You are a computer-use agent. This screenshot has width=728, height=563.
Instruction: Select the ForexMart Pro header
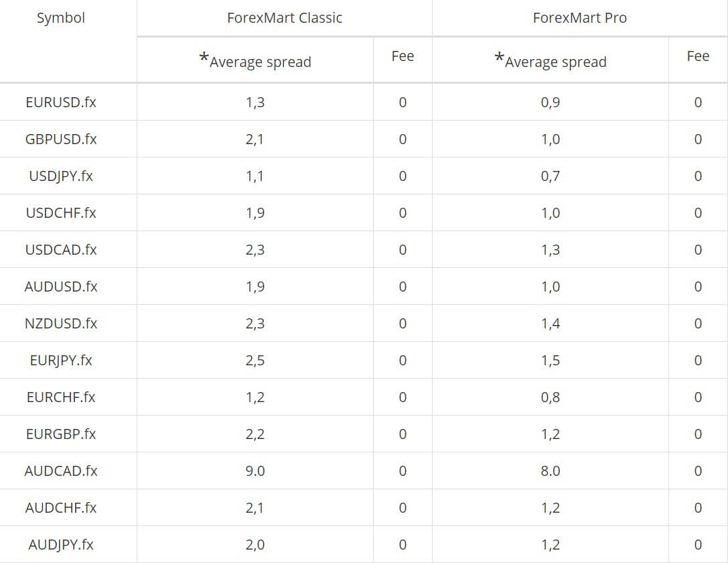coord(580,17)
